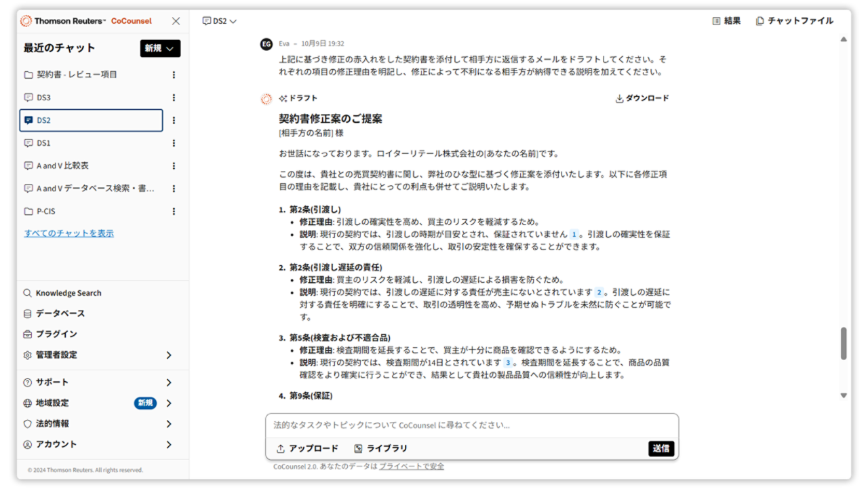Open the three-dot menu for P-CIS
Viewport: 868px width, 489px height.
(x=174, y=211)
